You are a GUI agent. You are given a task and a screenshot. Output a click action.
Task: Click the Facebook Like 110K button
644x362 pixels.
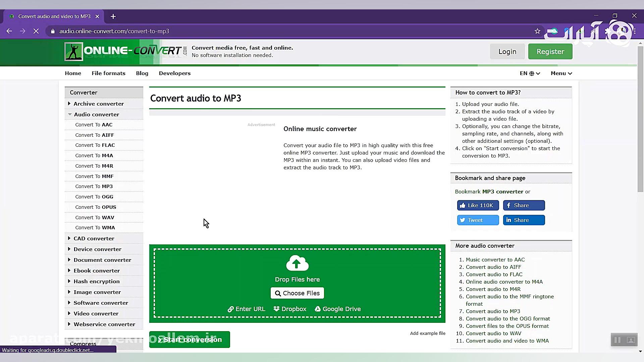pyautogui.click(x=478, y=205)
